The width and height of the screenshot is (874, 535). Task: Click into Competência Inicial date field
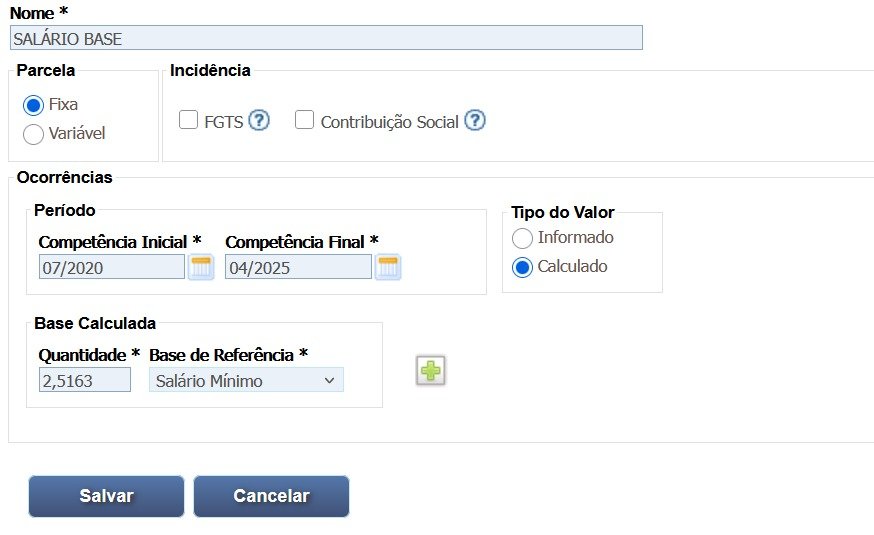click(111, 267)
